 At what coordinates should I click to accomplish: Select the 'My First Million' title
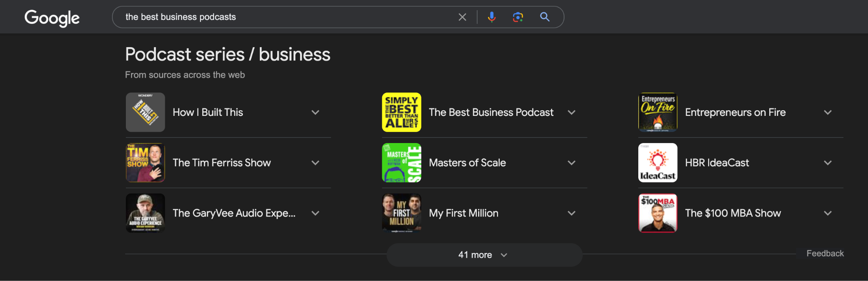click(x=464, y=213)
